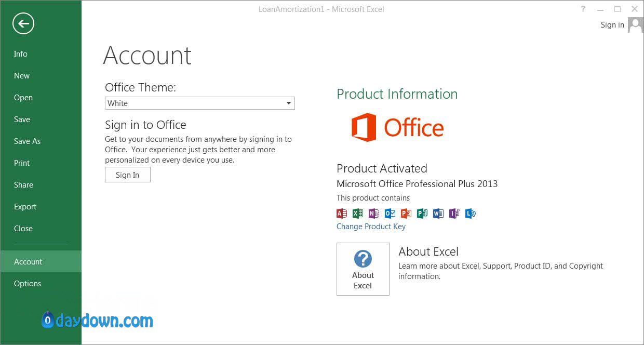Click the PowerPoint product icon
The height and width of the screenshot is (345, 644).
click(406, 213)
